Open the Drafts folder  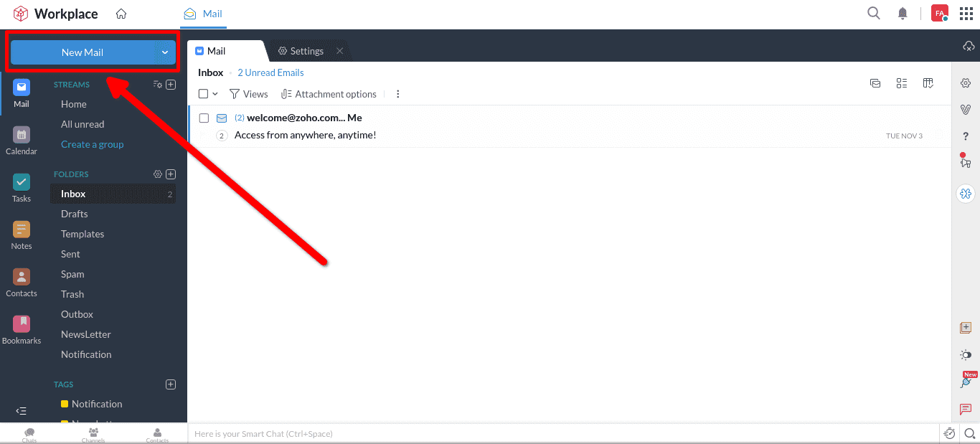pos(74,213)
